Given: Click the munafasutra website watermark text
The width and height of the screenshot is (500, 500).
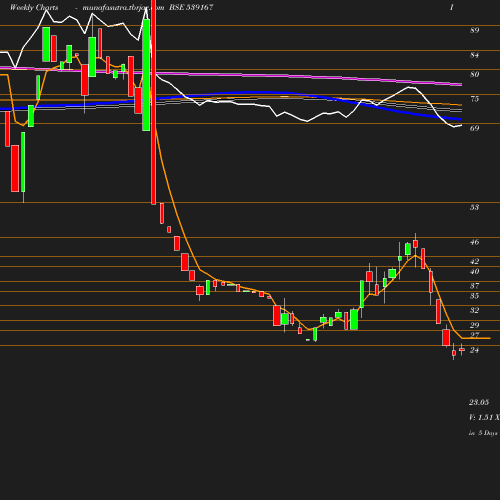Looking at the screenshot, I should [123, 8].
